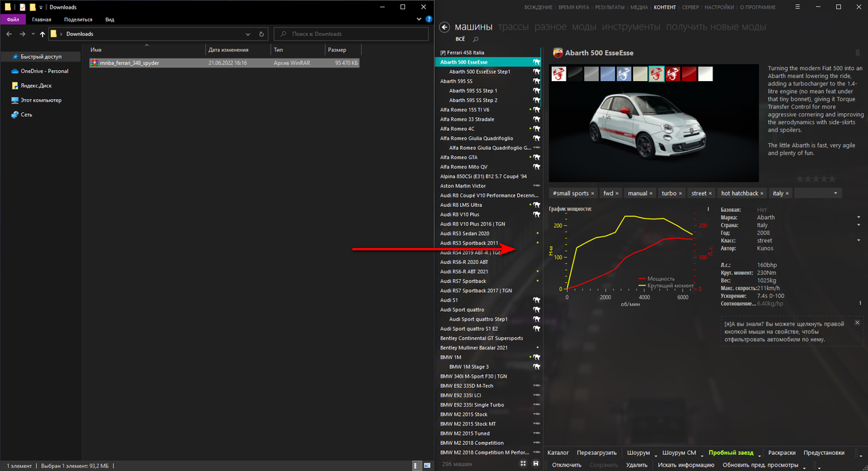
Task: Click the Отключить button
Action: click(x=566, y=464)
